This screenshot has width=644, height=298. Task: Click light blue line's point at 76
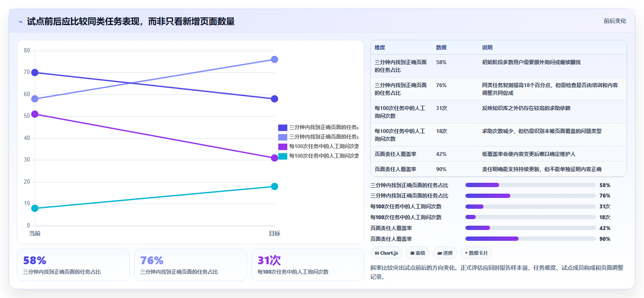click(274, 59)
